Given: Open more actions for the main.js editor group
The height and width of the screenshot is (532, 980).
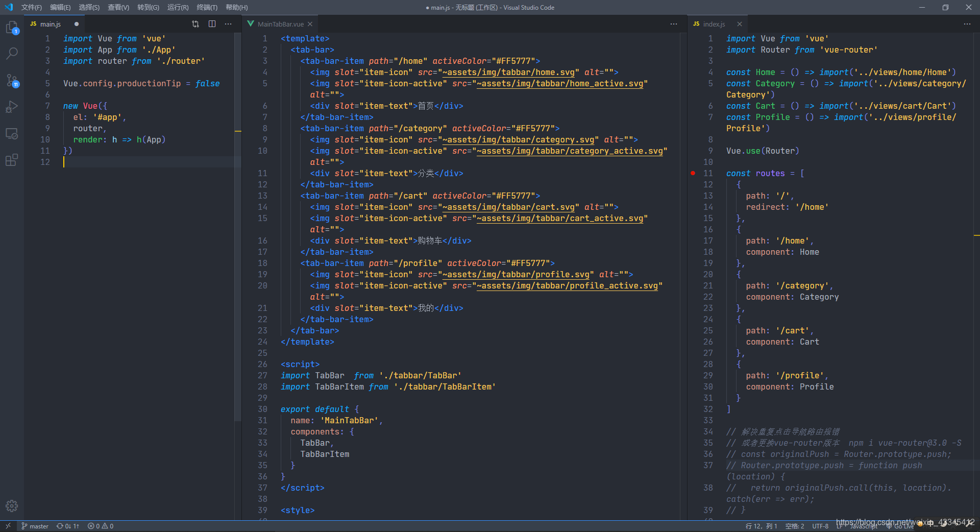Looking at the screenshot, I should point(228,24).
